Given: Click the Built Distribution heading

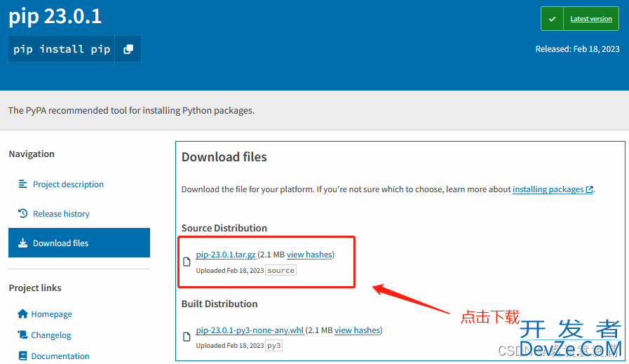Looking at the screenshot, I should coord(219,304).
